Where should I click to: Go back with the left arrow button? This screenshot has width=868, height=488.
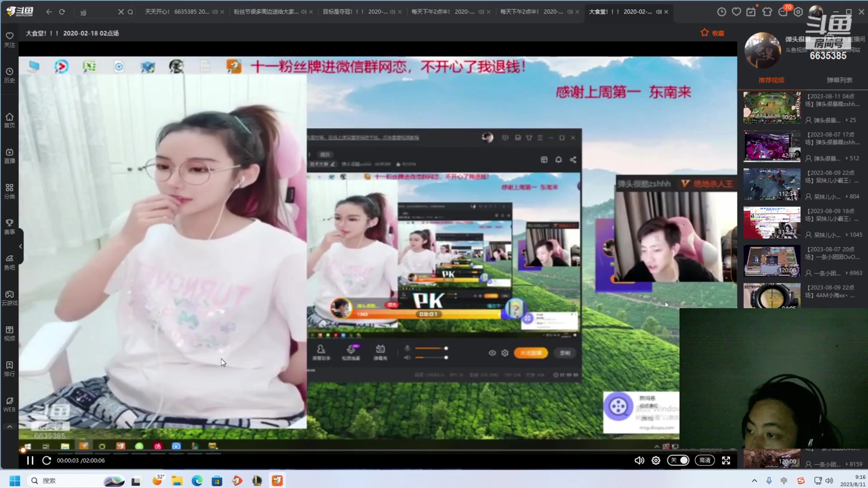tap(49, 12)
